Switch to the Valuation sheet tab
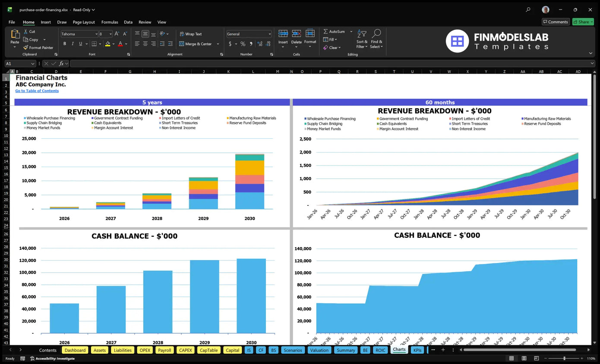 [319, 350]
